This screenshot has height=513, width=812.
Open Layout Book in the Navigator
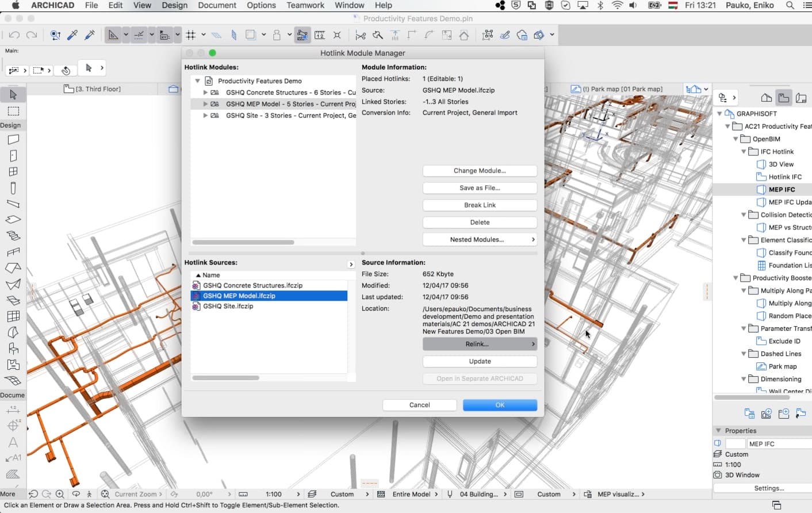(x=801, y=98)
